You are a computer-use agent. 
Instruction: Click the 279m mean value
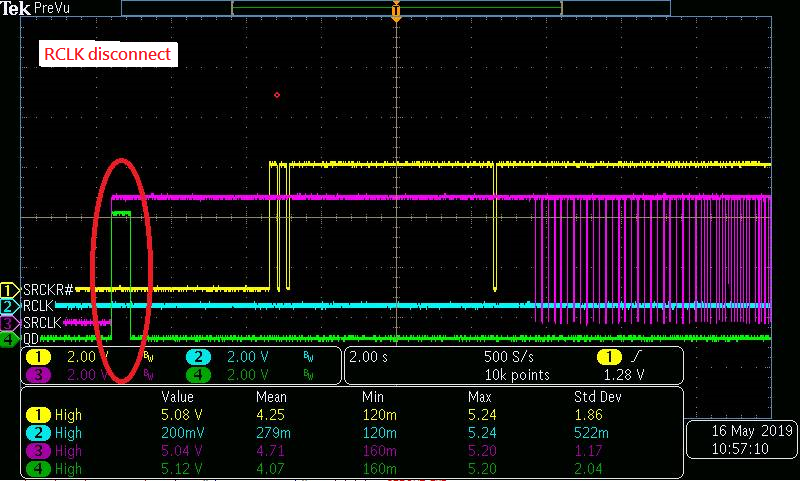(x=273, y=433)
